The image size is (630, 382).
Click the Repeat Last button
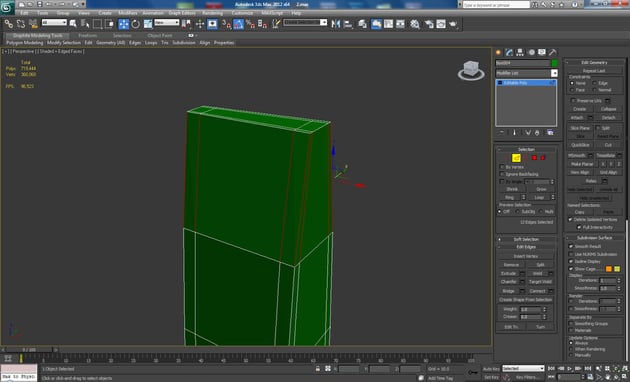pos(594,71)
